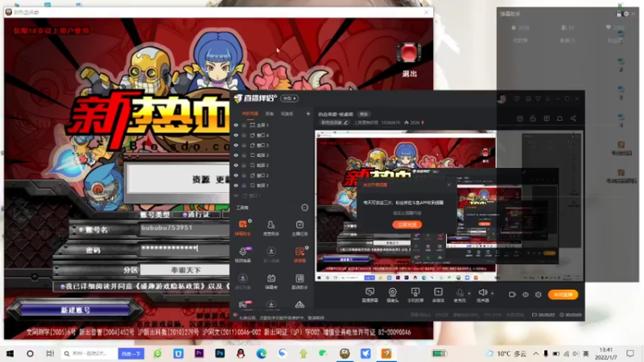
Task: Hide the 窗口 3 source with its eye icon
Action: [x=236, y=146]
